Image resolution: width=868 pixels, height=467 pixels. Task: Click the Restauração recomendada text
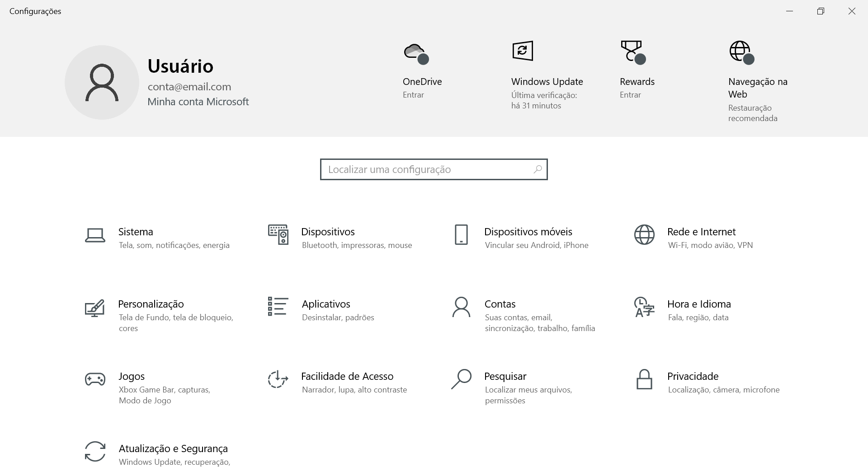pyautogui.click(x=753, y=113)
